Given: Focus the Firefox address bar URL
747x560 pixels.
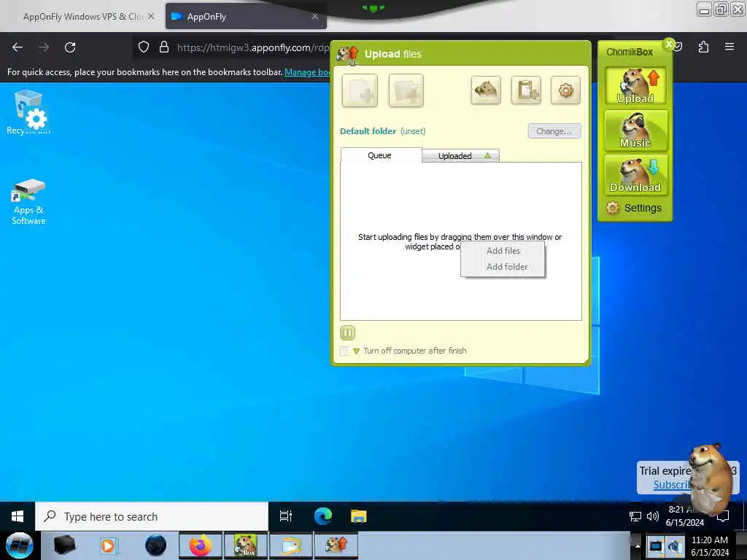Looking at the screenshot, I should click(x=252, y=47).
